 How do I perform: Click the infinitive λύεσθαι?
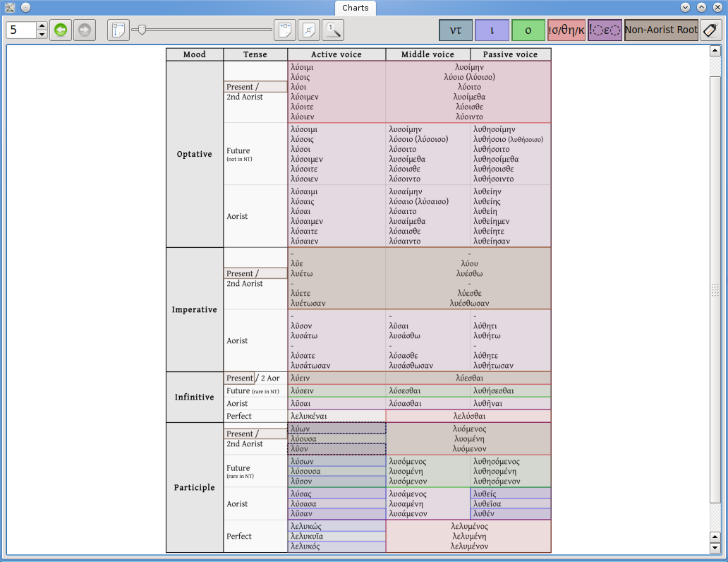pos(469,378)
